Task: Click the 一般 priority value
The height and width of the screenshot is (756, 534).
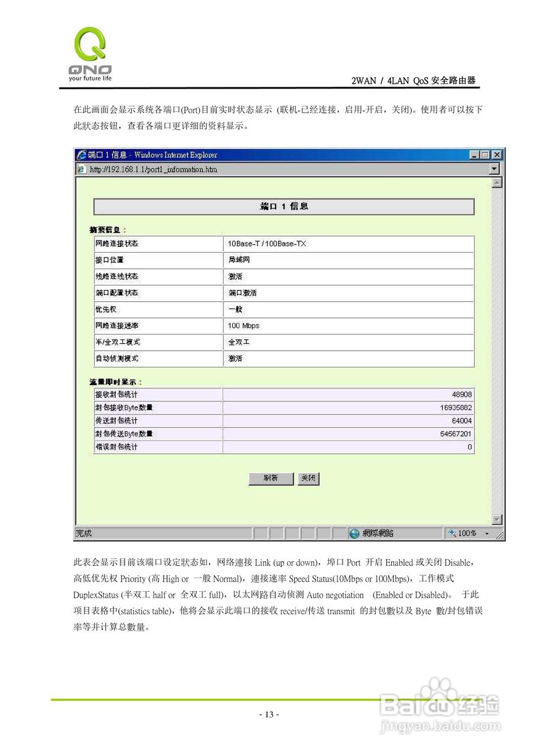Action: [235, 309]
